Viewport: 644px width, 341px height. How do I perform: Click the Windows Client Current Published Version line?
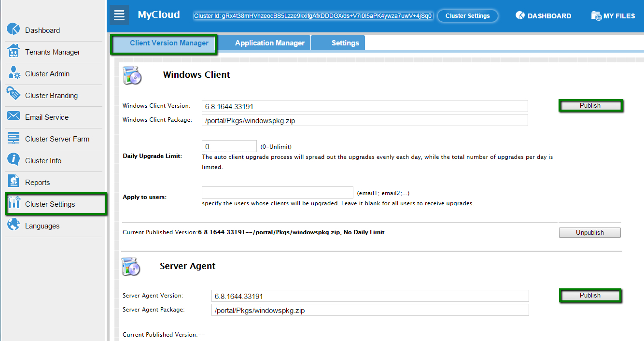(x=253, y=232)
